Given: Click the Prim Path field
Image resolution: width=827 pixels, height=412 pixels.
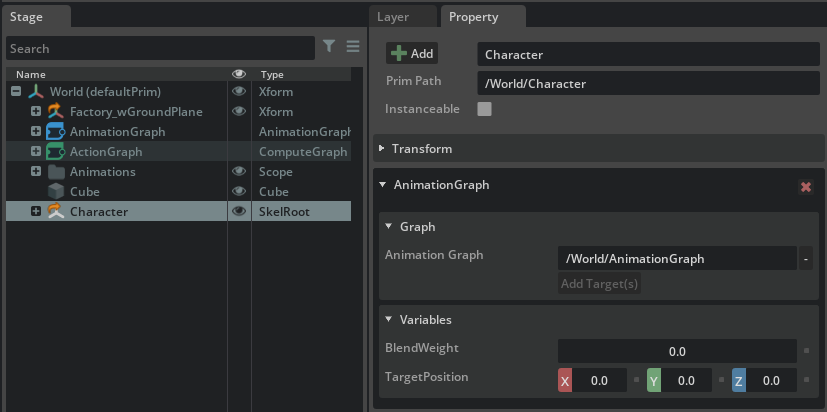Looking at the screenshot, I should (x=648, y=83).
